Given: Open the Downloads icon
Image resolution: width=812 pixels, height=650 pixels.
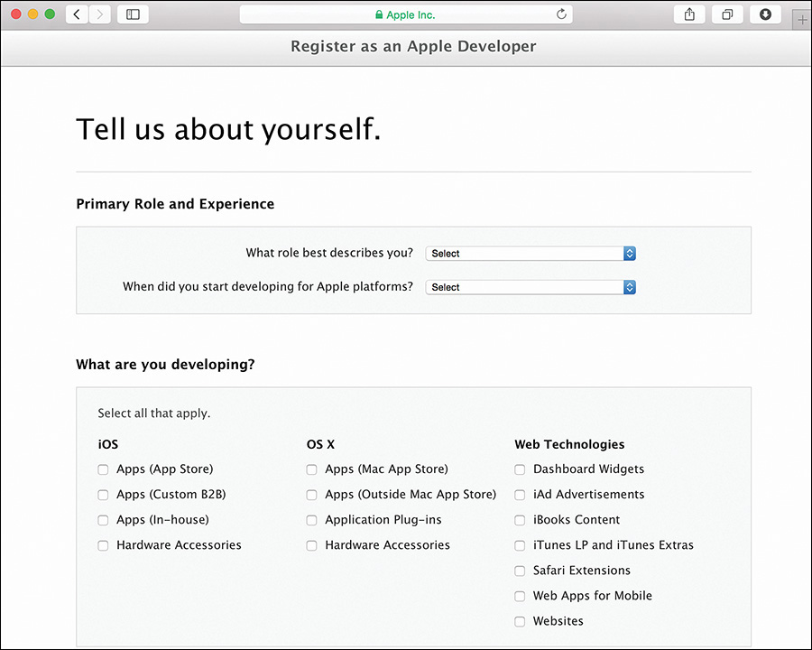Looking at the screenshot, I should (765, 14).
